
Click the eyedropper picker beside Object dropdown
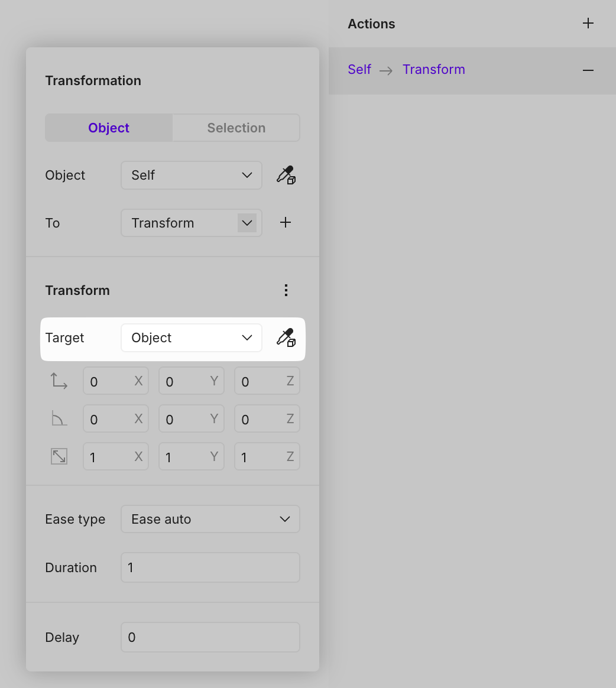pos(286,175)
